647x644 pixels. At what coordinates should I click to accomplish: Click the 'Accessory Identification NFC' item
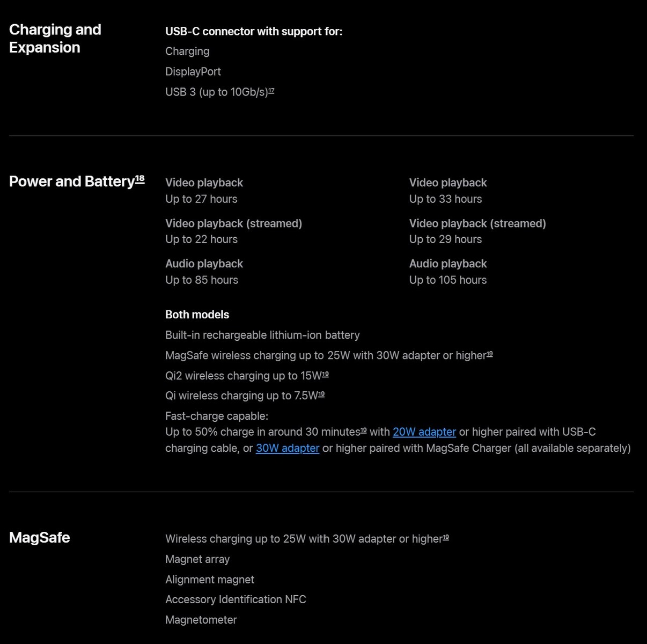pyautogui.click(x=236, y=599)
